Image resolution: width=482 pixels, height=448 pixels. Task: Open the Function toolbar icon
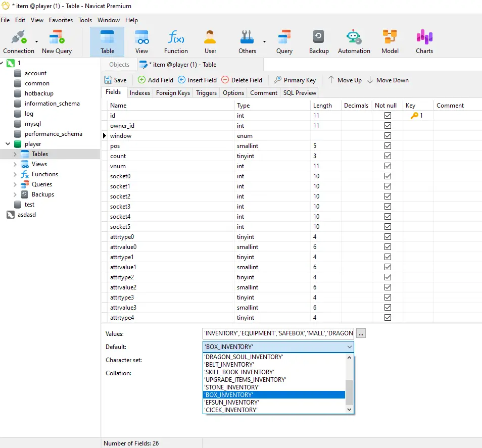176,38
